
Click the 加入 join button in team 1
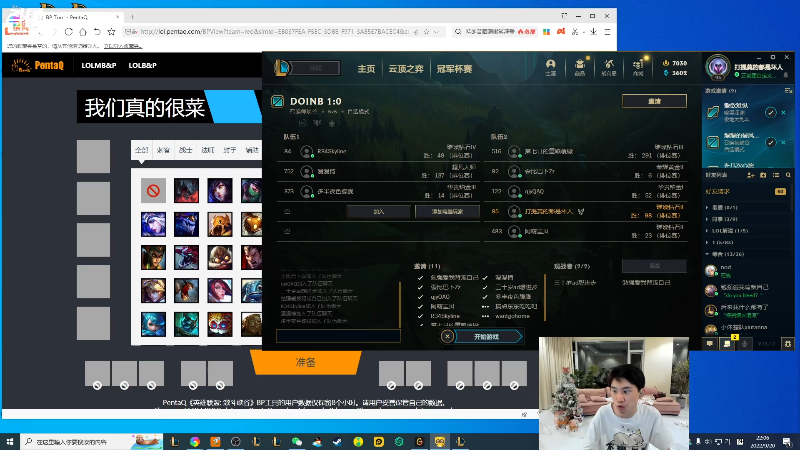pyautogui.click(x=379, y=211)
